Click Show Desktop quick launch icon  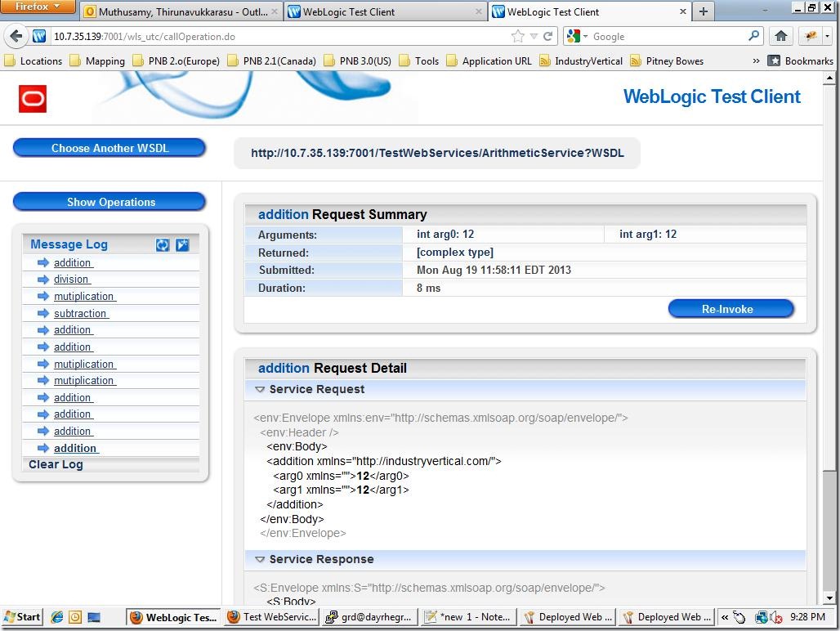94,617
